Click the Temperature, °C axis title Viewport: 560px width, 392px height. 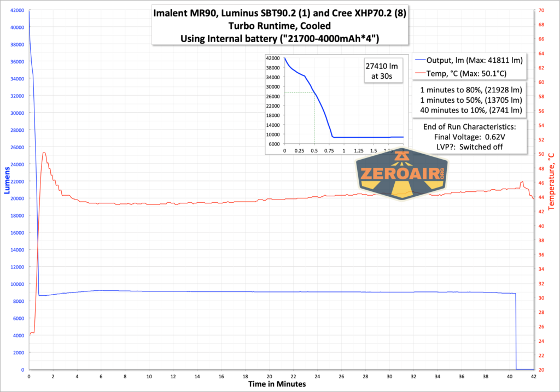click(x=552, y=182)
